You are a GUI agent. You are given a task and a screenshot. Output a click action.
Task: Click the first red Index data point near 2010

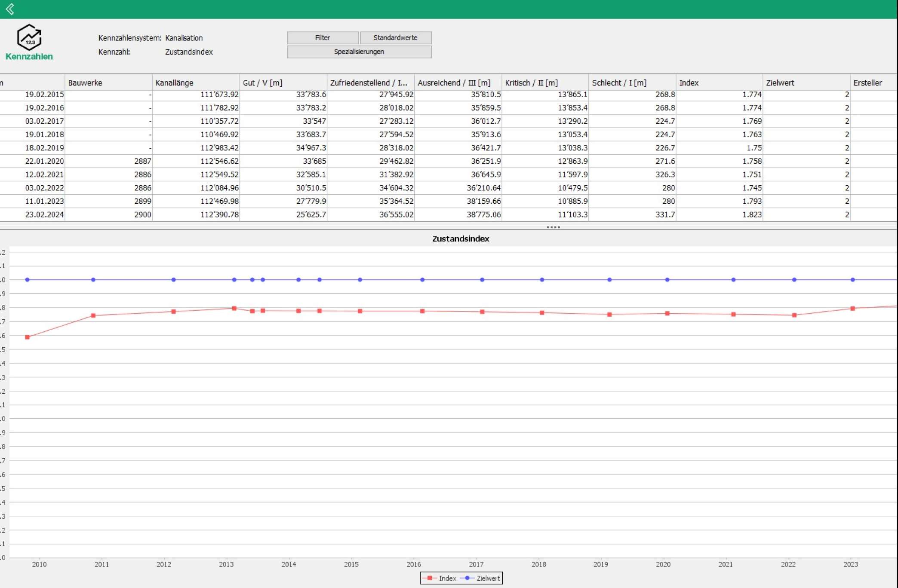point(28,337)
